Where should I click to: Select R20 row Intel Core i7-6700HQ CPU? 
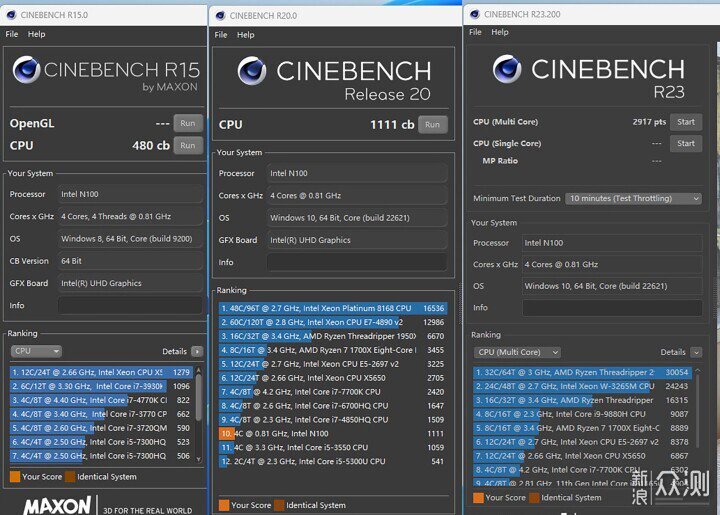point(332,406)
